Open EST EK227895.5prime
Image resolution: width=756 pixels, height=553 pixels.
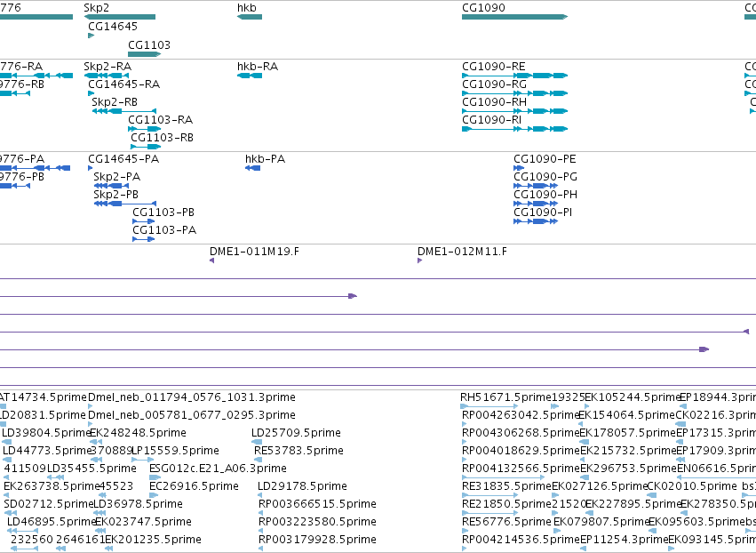tap(633, 504)
